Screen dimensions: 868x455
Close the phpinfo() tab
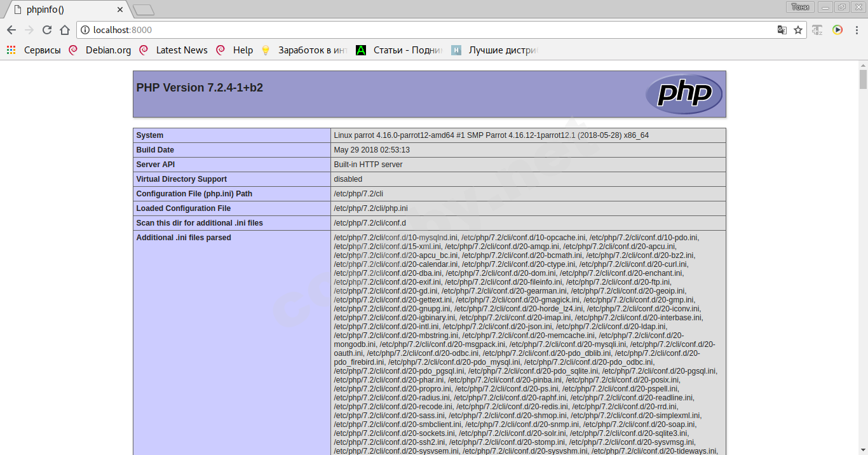[121, 10]
